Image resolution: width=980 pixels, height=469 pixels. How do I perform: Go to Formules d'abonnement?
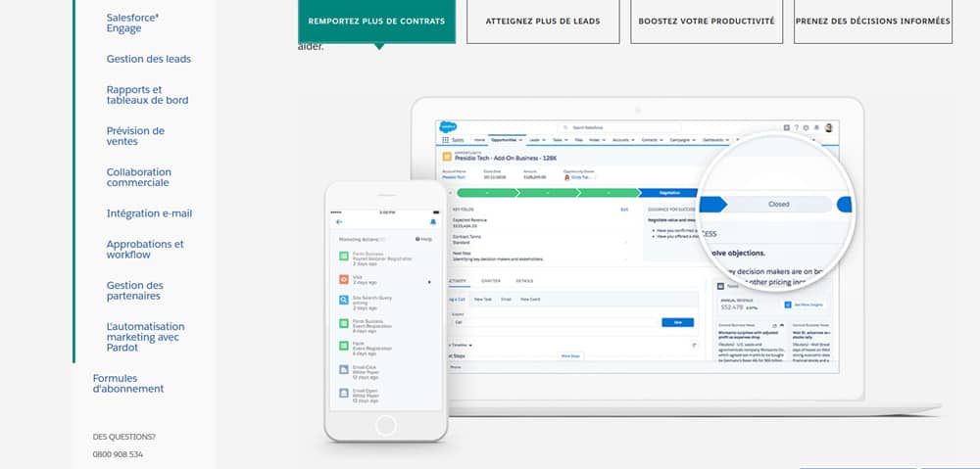128,384
